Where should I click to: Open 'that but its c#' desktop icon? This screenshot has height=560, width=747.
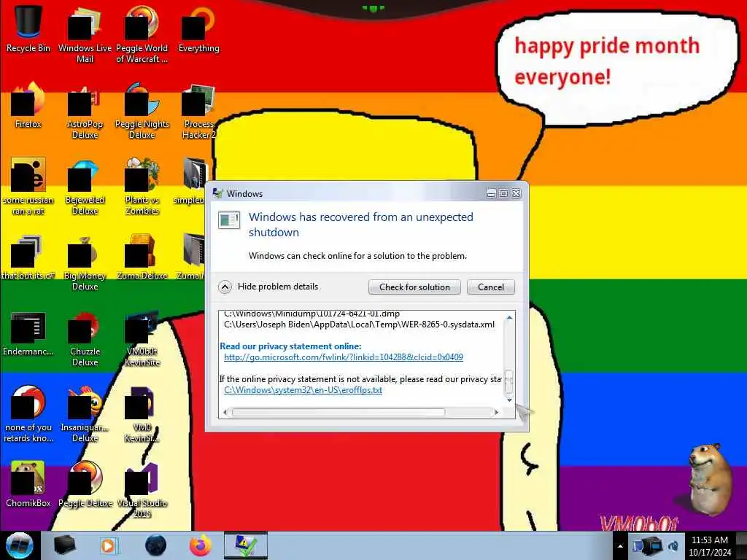(x=28, y=257)
